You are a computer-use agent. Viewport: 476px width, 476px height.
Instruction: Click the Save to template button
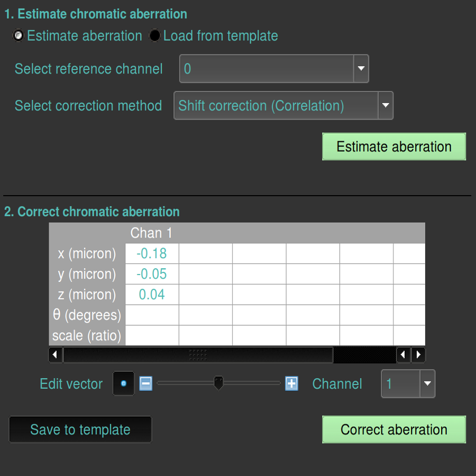[x=80, y=429]
